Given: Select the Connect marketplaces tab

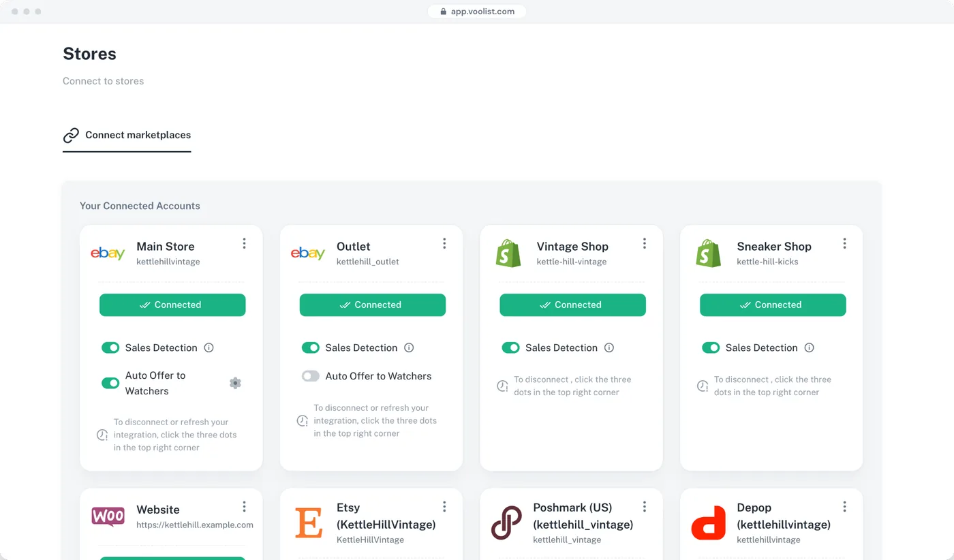Looking at the screenshot, I should click(x=127, y=136).
